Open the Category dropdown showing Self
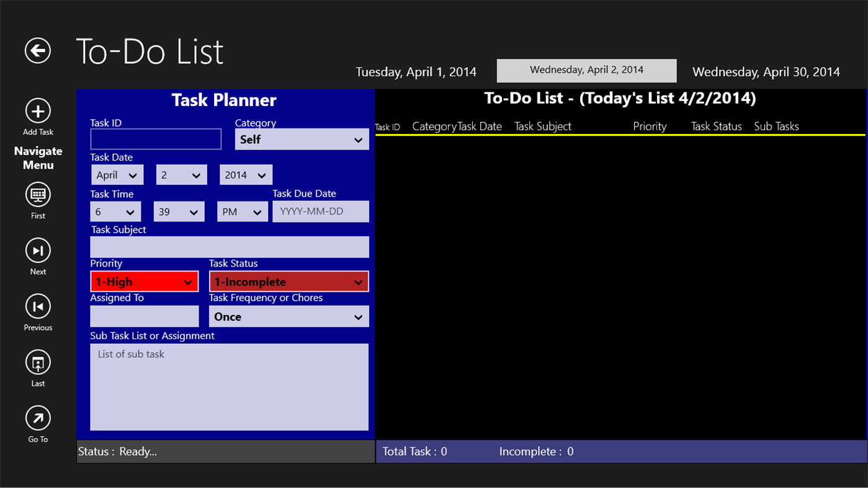 [x=302, y=139]
